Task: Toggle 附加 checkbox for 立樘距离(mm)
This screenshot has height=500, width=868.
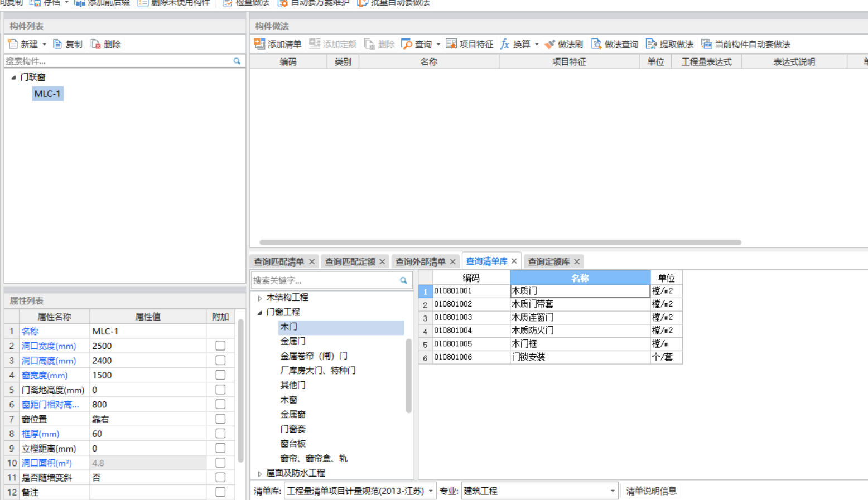Action: tap(220, 448)
